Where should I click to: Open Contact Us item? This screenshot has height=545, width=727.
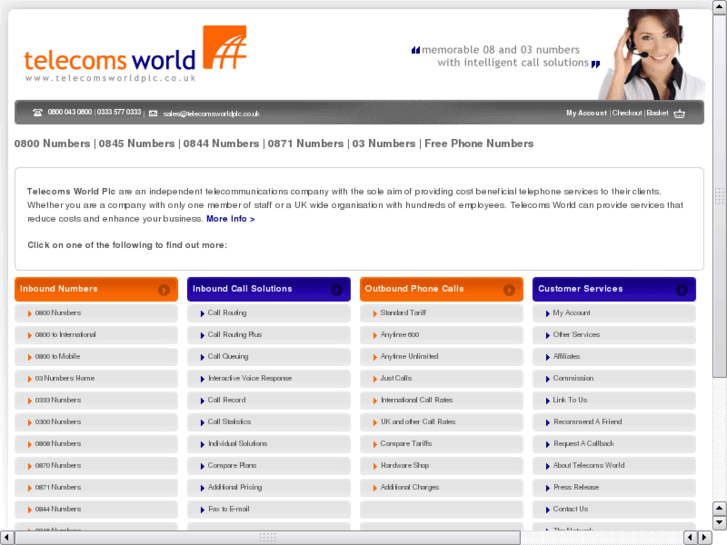614,509
